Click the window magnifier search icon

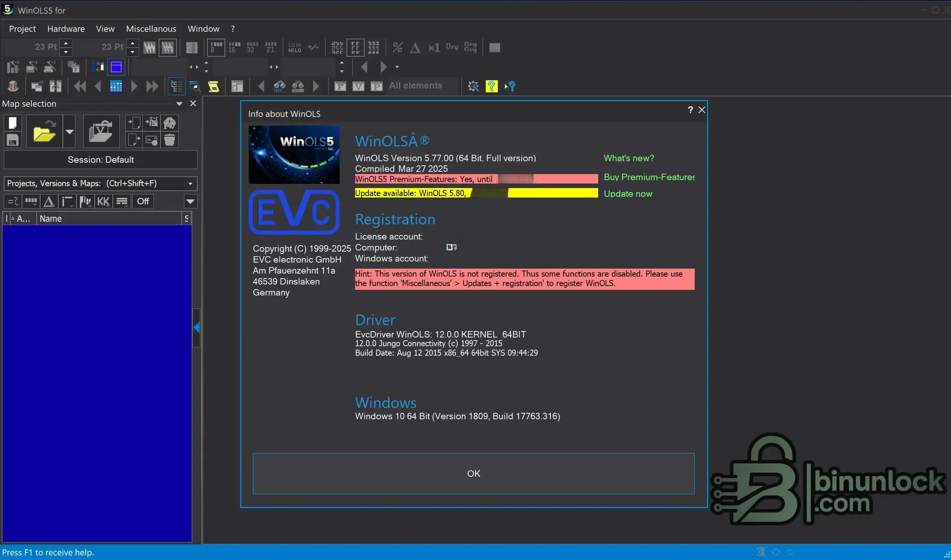(195, 86)
